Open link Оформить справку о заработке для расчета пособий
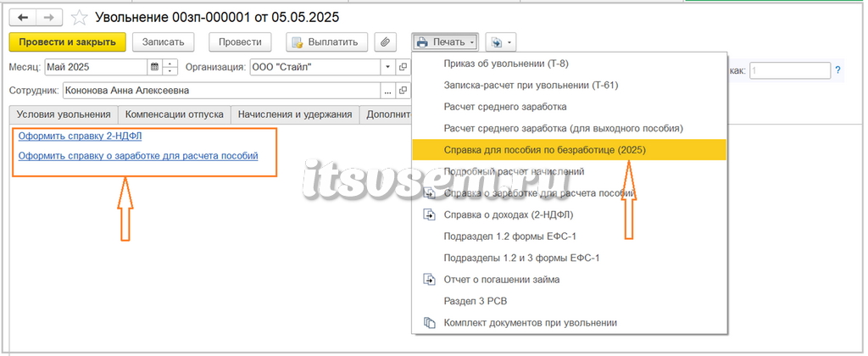Screen dimensions: 868x356 [x=138, y=156]
